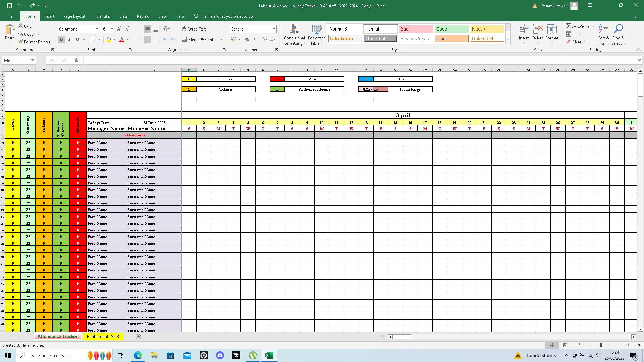Toggle italic formatting
Image resolution: width=644 pixels, height=362 pixels.
click(x=69, y=39)
